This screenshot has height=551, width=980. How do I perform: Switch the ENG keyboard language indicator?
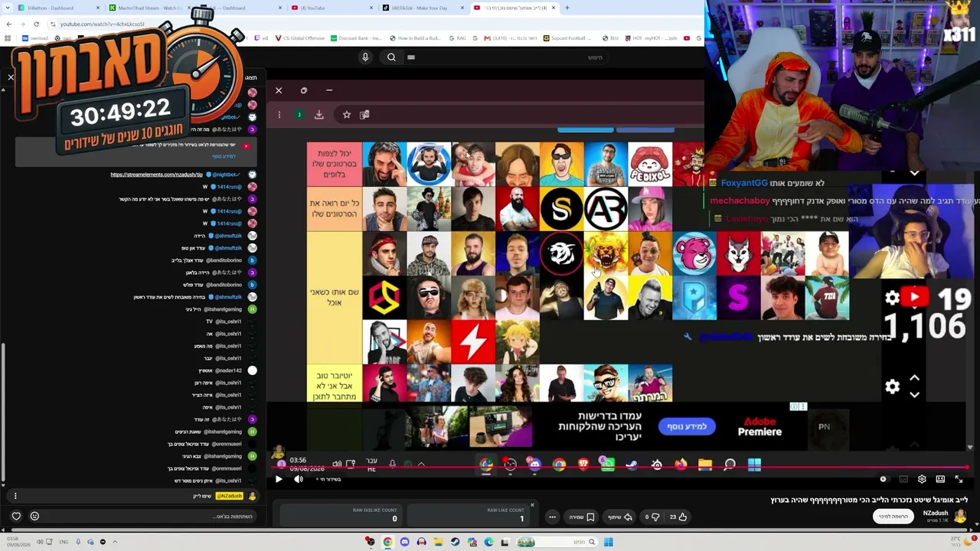[x=64, y=542]
